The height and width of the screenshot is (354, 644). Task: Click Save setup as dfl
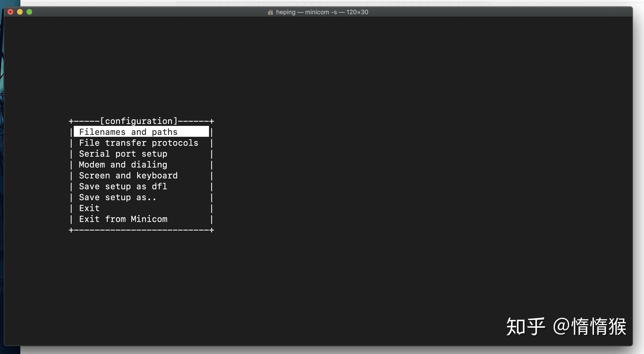tap(123, 186)
